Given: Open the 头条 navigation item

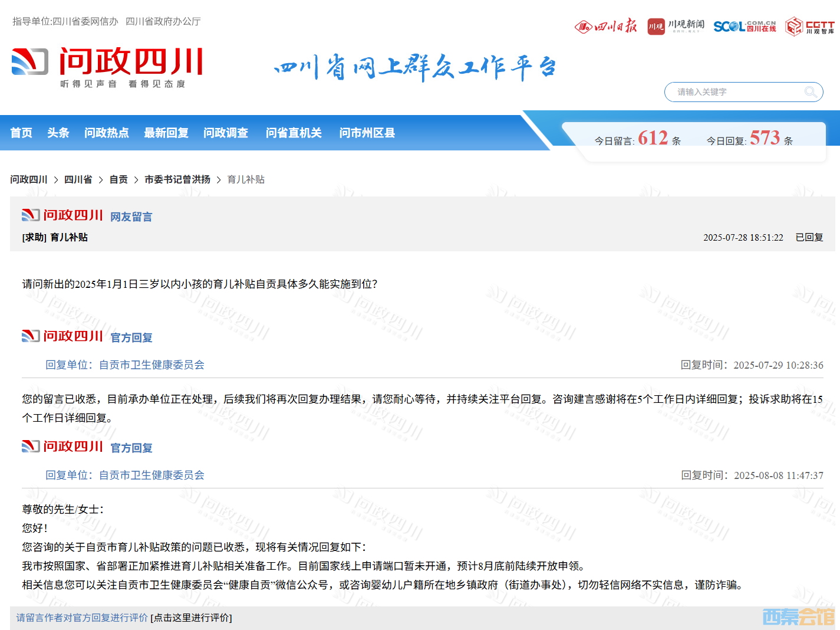Looking at the screenshot, I should coord(58,133).
